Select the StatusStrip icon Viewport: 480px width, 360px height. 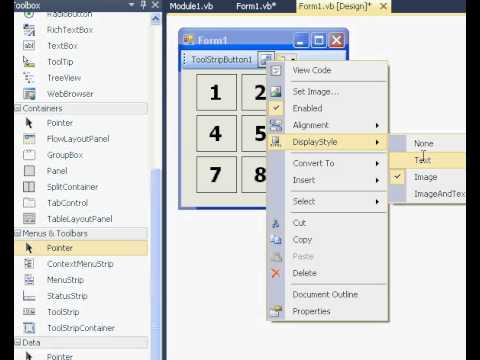coord(29,296)
